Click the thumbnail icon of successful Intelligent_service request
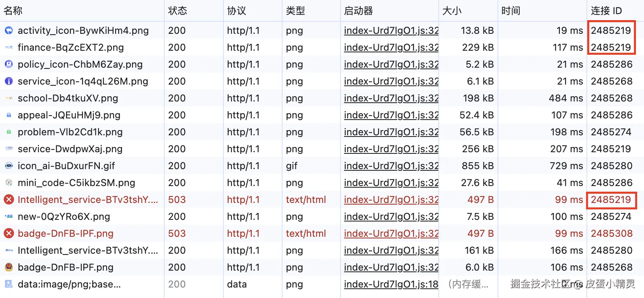The height and width of the screenshot is (298, 644). tap(8, 250)
